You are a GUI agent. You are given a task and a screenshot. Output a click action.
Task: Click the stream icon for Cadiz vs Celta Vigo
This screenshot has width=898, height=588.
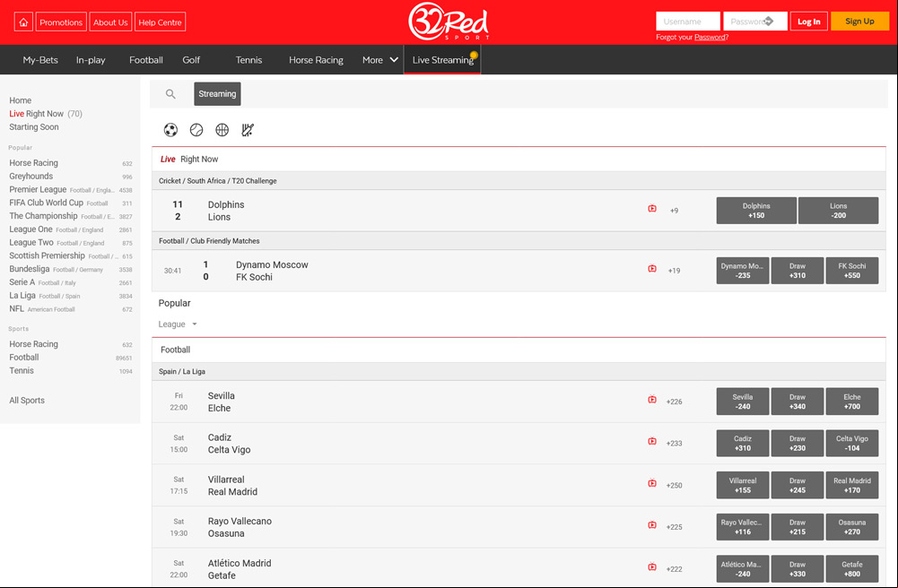652,442
